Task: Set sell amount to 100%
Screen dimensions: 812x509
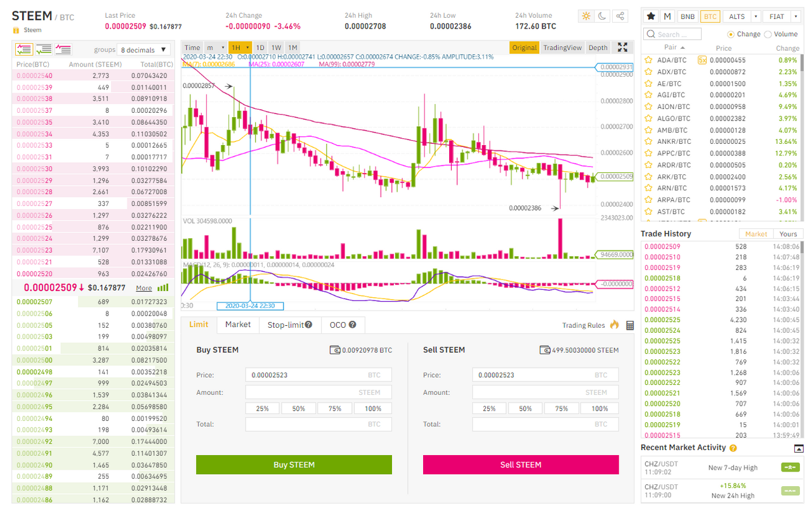Action: [x=600, y=409]
